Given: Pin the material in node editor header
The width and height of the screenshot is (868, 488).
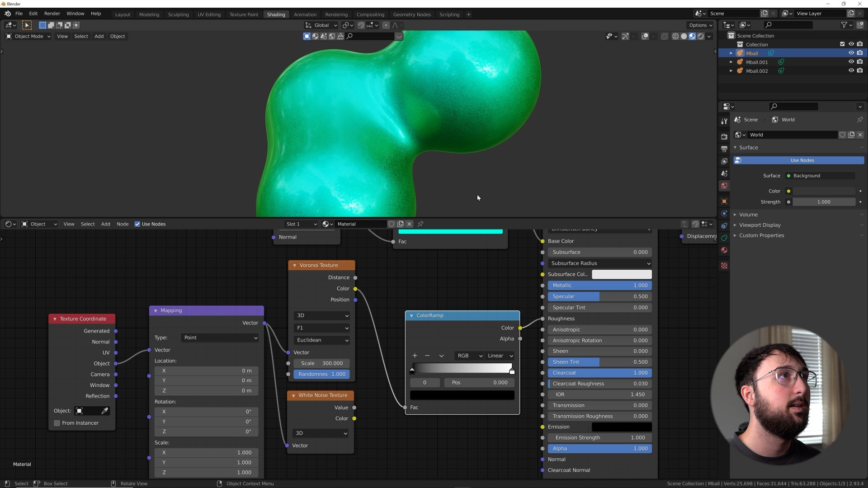Looking at the screenshot, I should click(x=420, y=224).
